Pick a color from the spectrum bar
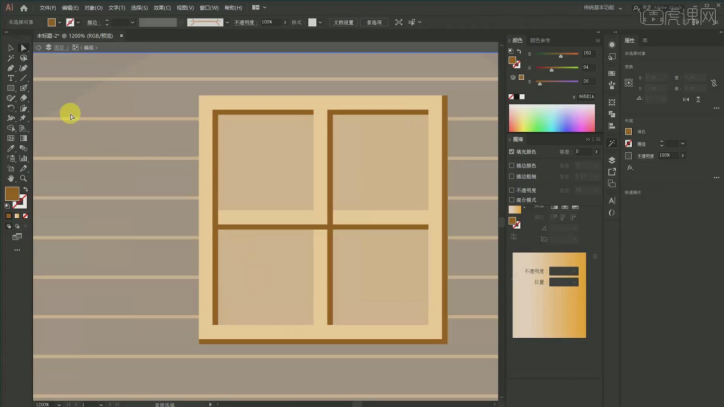 click(551, 118)
